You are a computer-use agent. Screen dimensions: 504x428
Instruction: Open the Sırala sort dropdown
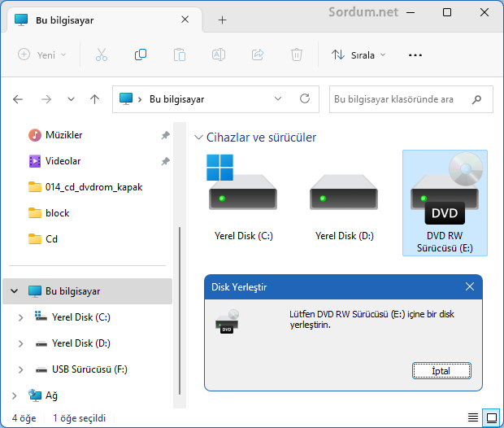click(x=358, y=55)
